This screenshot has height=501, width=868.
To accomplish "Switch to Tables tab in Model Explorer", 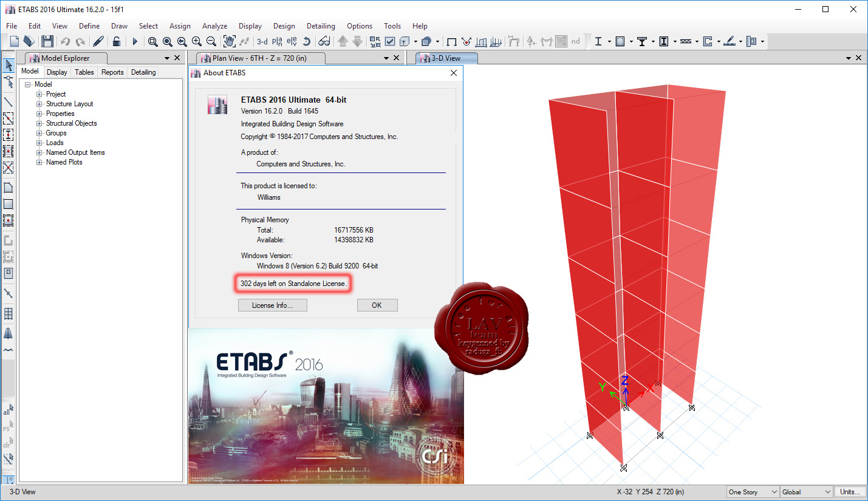I will pyautogui.click(x=84, y=72).
